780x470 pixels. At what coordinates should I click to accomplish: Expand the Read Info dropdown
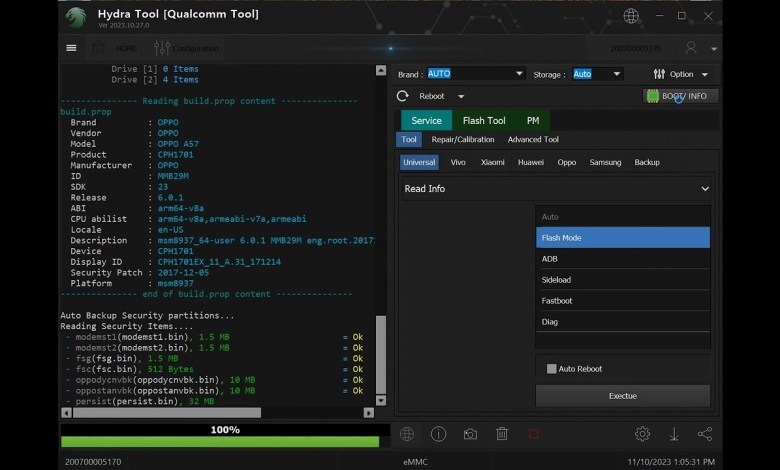704,188
